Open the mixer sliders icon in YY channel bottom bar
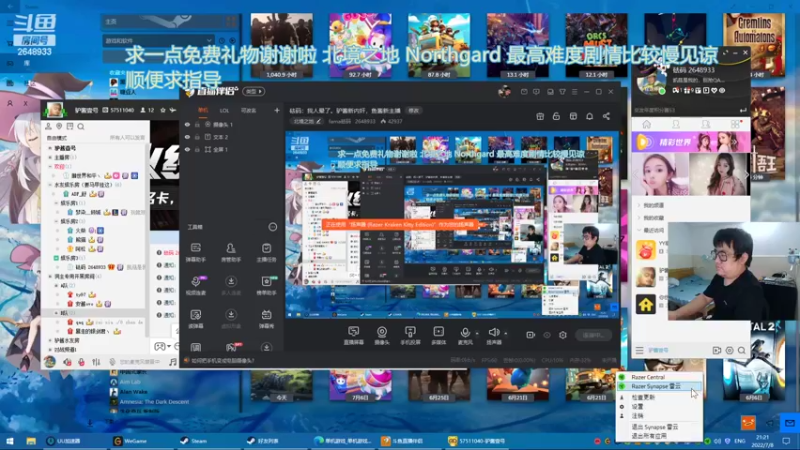 pos(96,362)
